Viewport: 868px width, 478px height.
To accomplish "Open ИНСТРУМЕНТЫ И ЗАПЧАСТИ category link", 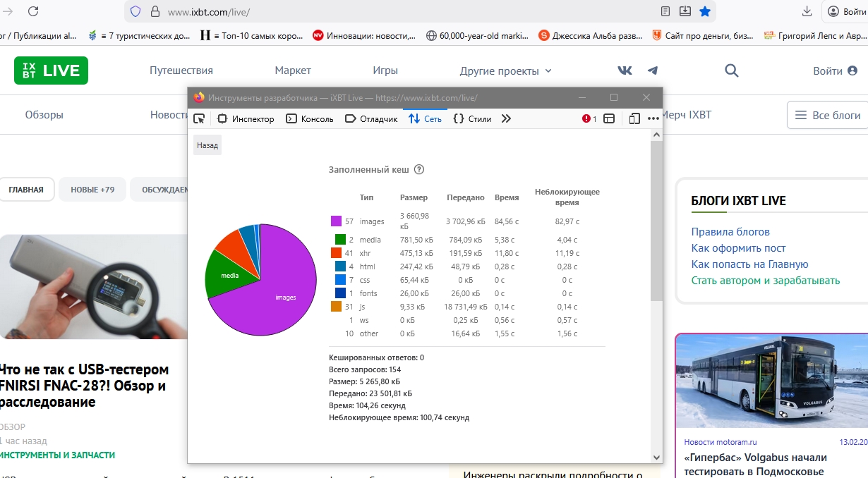I will (x=56, y=455).
